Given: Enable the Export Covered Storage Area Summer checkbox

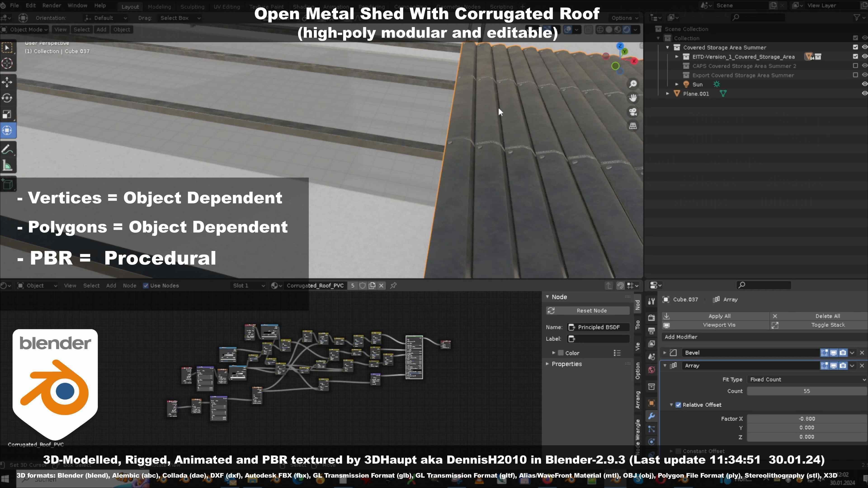Looking at the screenshot, I should (855, 75).
